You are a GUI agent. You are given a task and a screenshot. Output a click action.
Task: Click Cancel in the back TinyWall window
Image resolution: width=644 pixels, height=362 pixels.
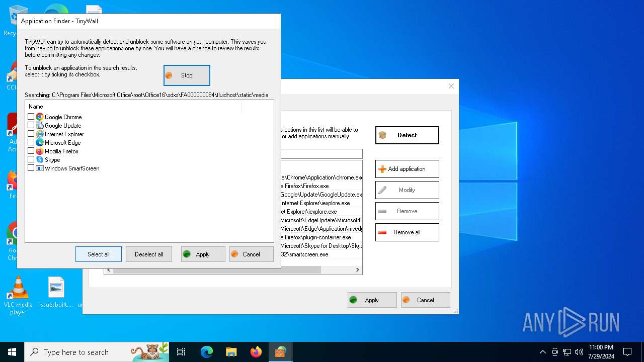[x=426, y=300]
